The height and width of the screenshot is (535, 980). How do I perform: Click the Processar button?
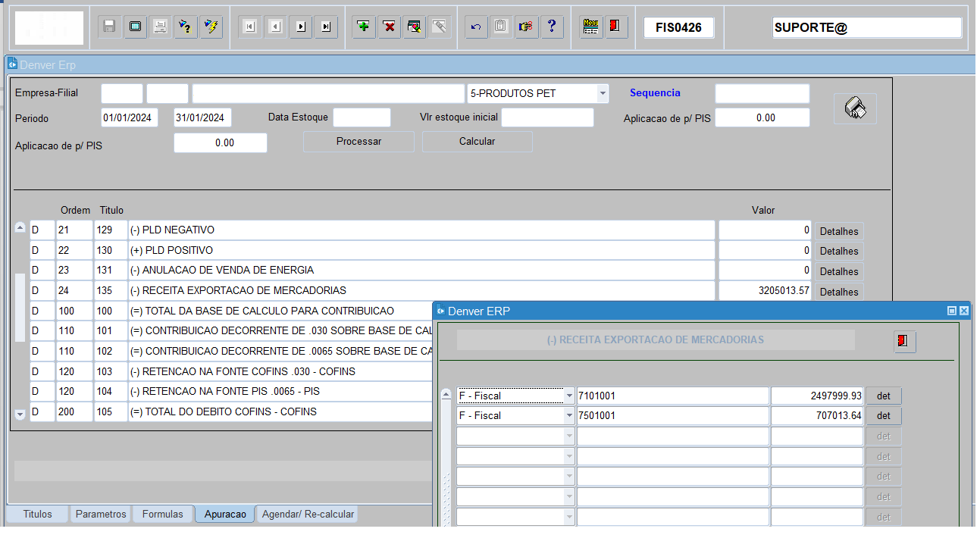point(359,142)
